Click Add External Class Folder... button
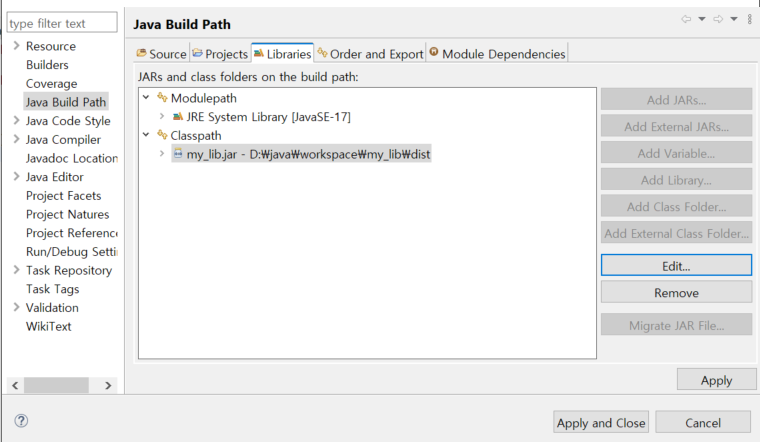This screenshot has height=442, width=760. click(676, 233)
